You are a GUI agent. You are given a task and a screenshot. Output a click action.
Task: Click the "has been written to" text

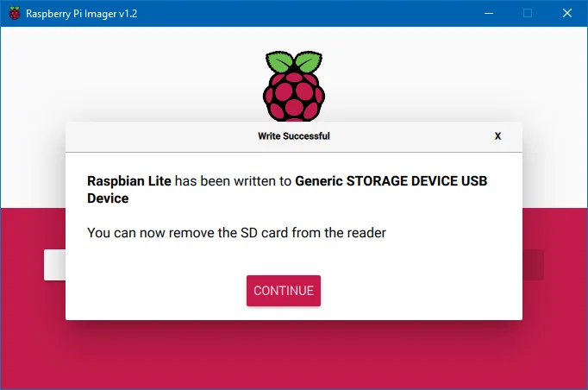[x=235, y=182]
